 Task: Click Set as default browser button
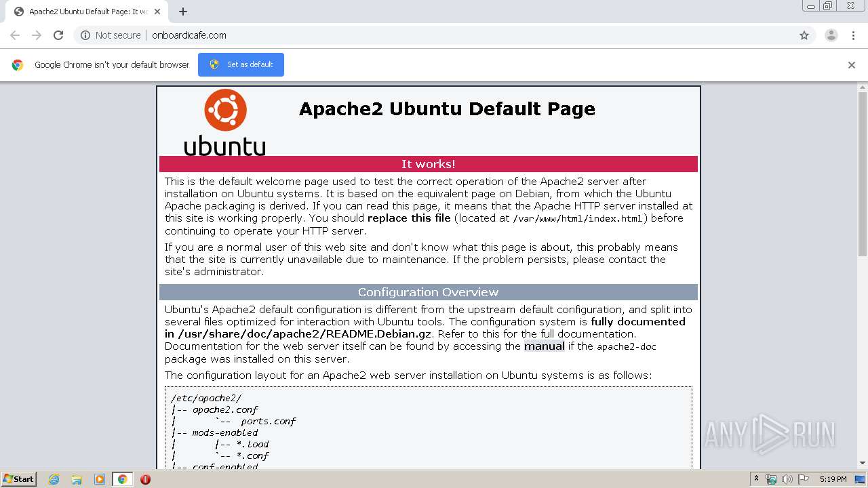click(x=241, y=64)
